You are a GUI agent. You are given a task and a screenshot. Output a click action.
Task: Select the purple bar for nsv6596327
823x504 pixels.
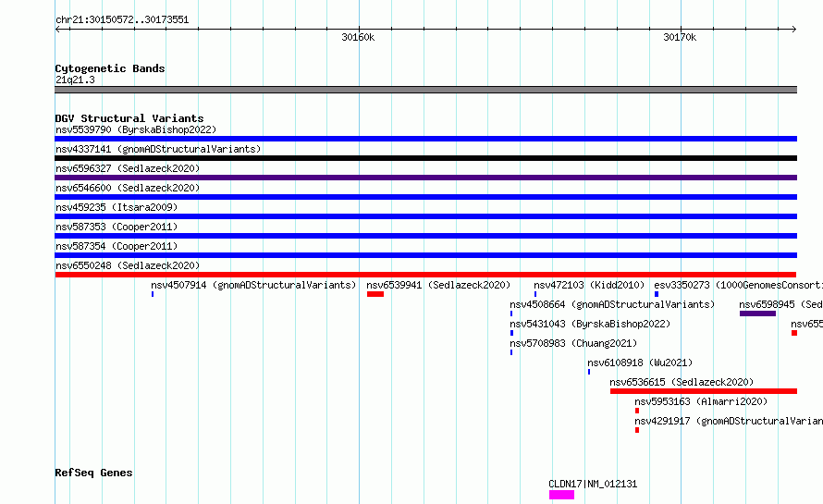pyautogui.click(x=425, y=178)
